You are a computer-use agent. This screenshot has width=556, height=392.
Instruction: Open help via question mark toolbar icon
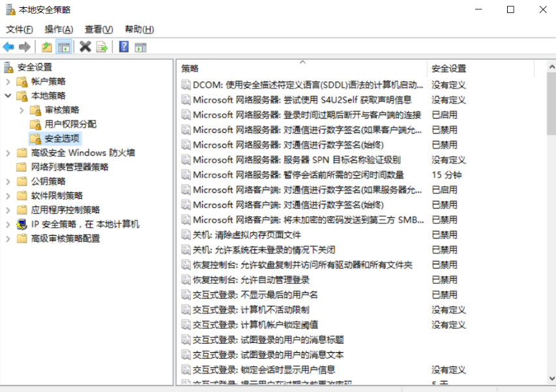123,46
